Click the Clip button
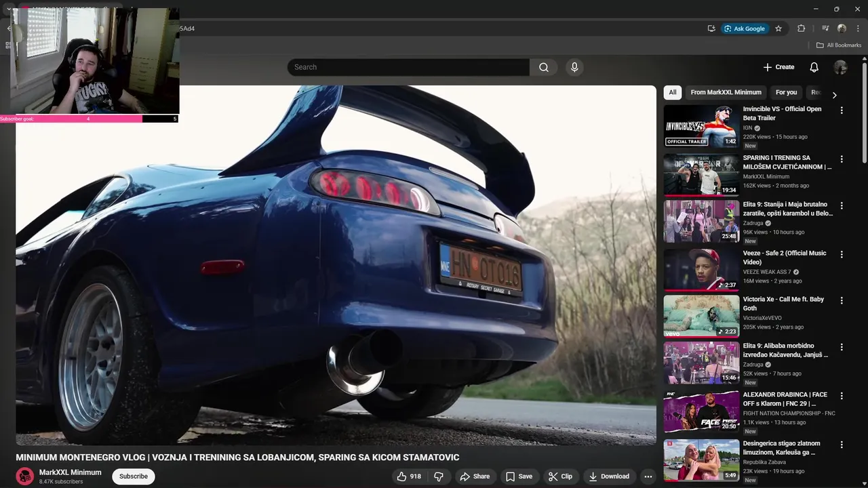The width and height of the screenshot is (868, 488). [x=560, y=476]
